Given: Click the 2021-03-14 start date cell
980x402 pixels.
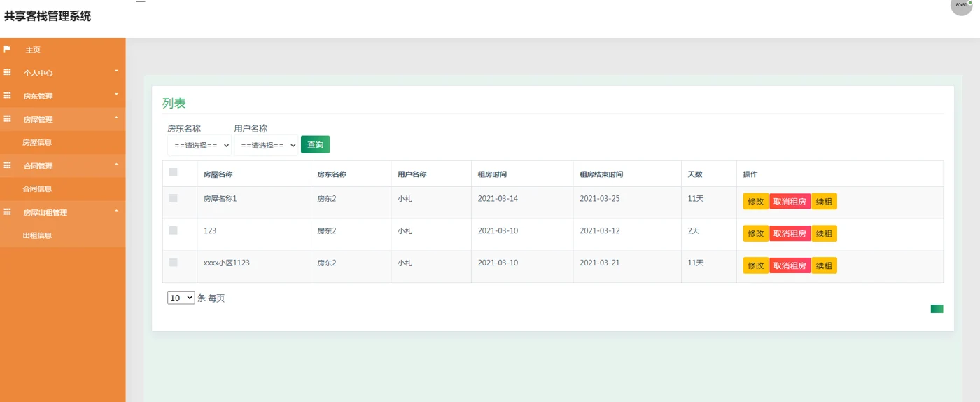Looking at the screenshot, I should (498, 199).
